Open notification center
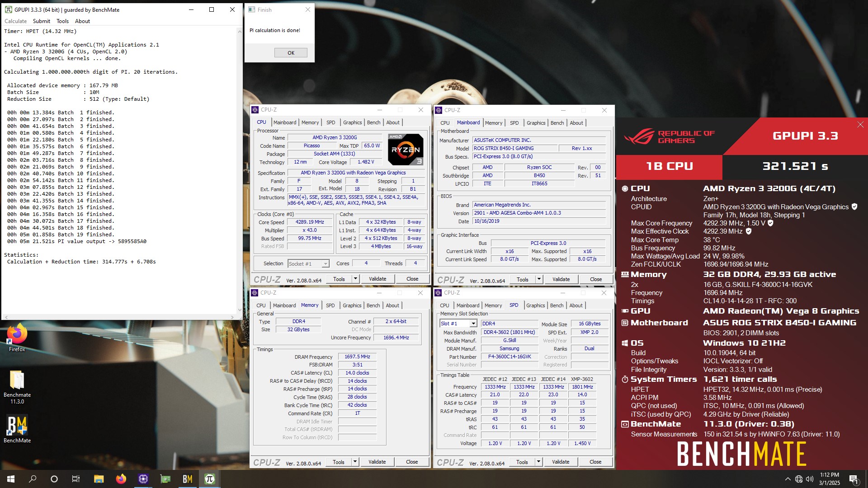This screenshot has width=868, height=488. [854, 479]
